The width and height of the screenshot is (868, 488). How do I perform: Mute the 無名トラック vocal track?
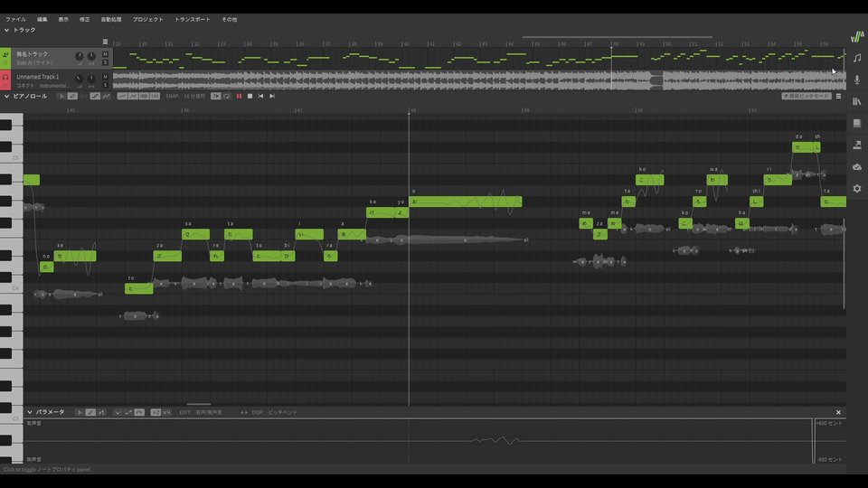click(x=105, y=54)
